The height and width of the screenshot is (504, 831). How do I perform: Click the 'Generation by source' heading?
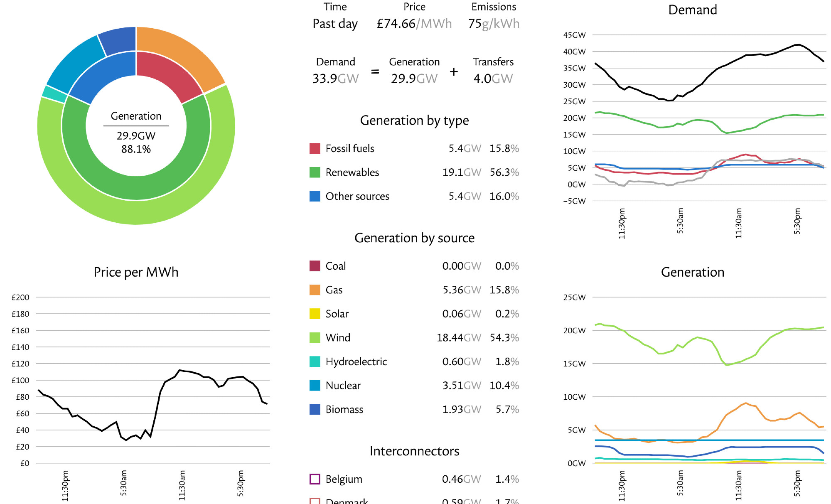[414, 238]
